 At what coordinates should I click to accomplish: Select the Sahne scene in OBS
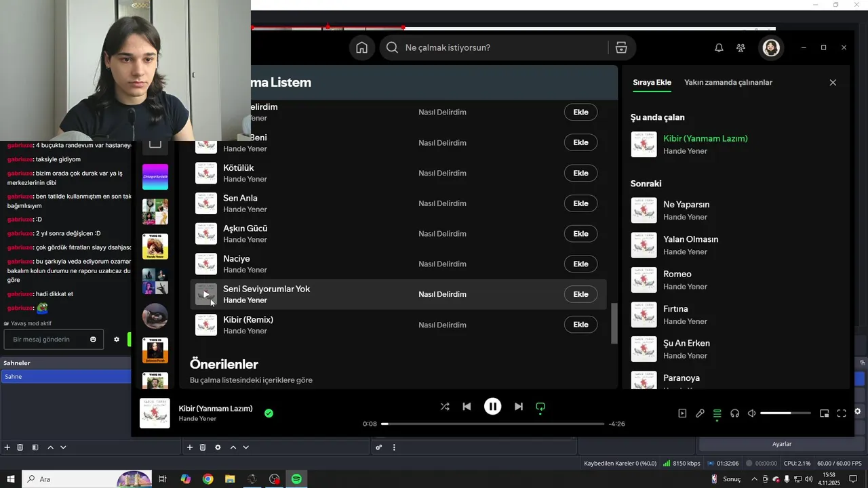point(66,377)
